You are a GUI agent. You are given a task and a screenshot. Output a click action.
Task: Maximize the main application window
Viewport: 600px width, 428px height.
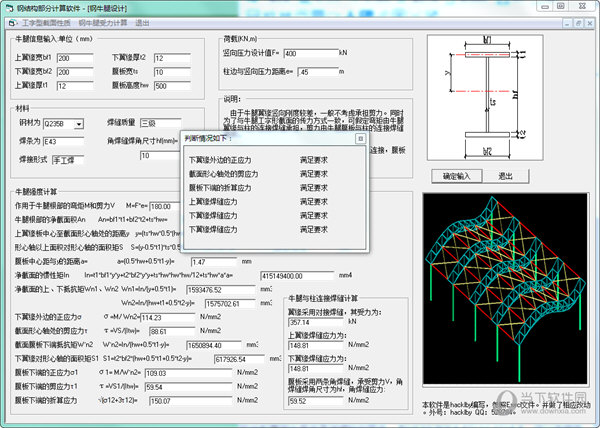point(561,7)
